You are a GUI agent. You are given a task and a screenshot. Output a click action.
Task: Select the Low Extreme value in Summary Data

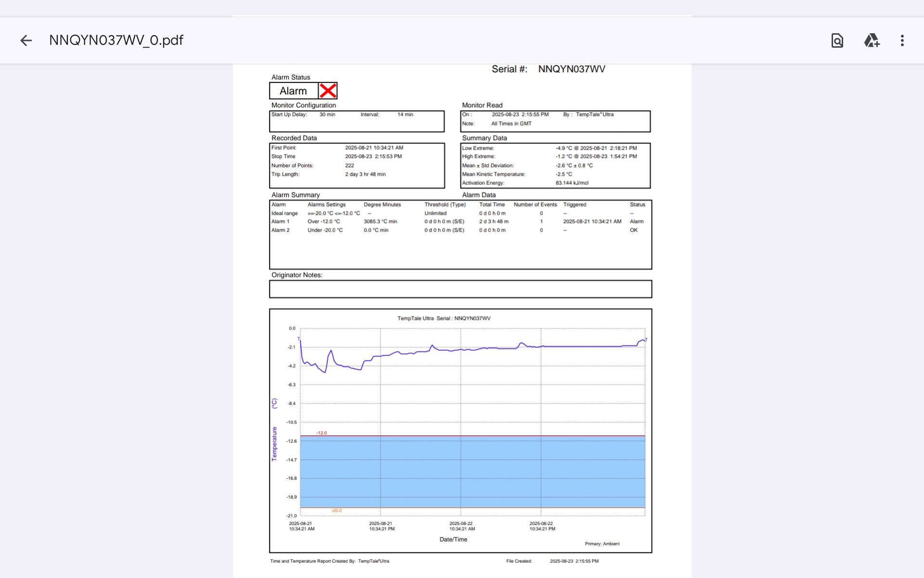click(596, 148)
